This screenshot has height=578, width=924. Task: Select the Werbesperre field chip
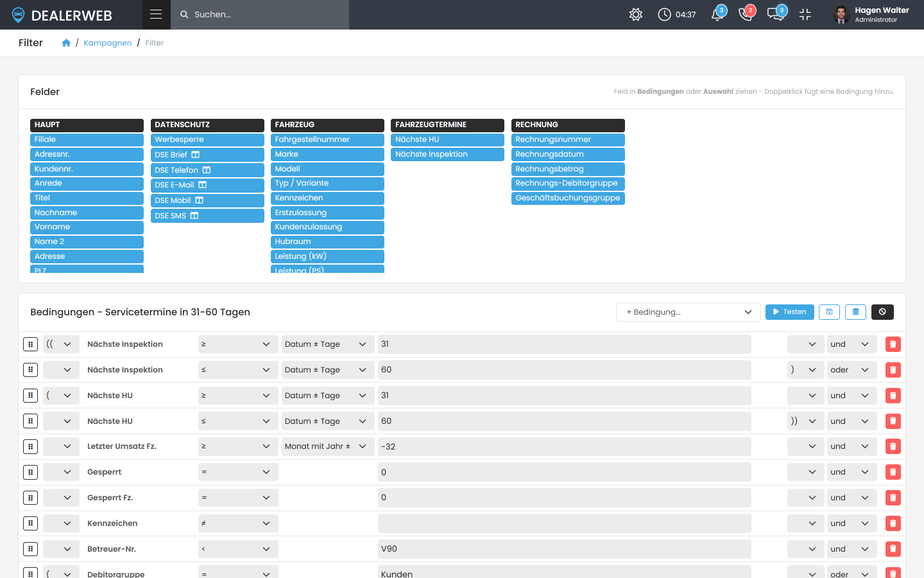pyautogui.click(x=207, y=139)
